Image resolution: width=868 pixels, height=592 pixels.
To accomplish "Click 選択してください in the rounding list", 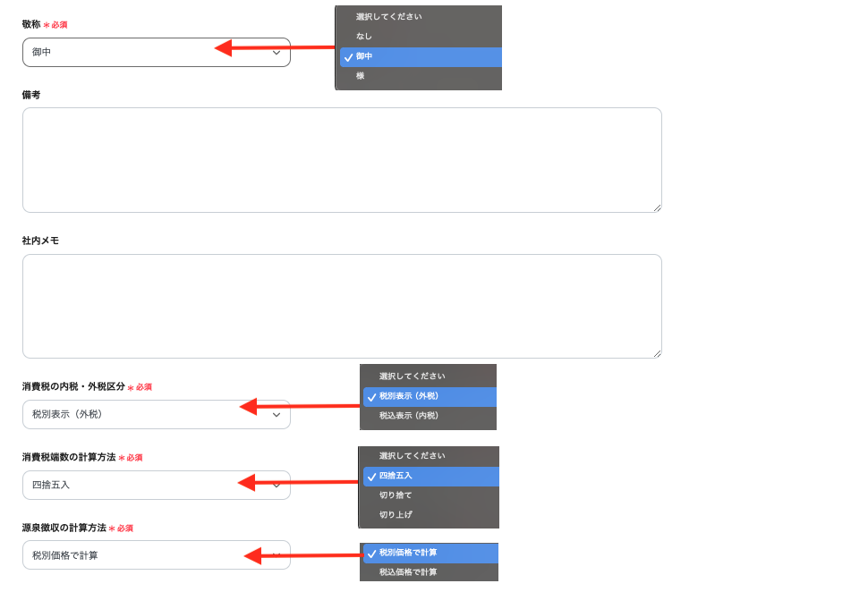I will click(x=412, y=456).
